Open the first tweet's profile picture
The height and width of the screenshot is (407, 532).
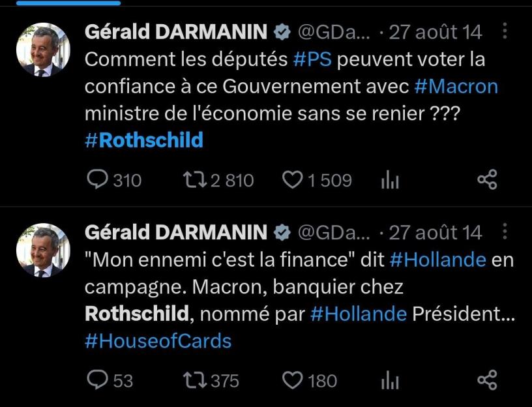coord(42,50)
